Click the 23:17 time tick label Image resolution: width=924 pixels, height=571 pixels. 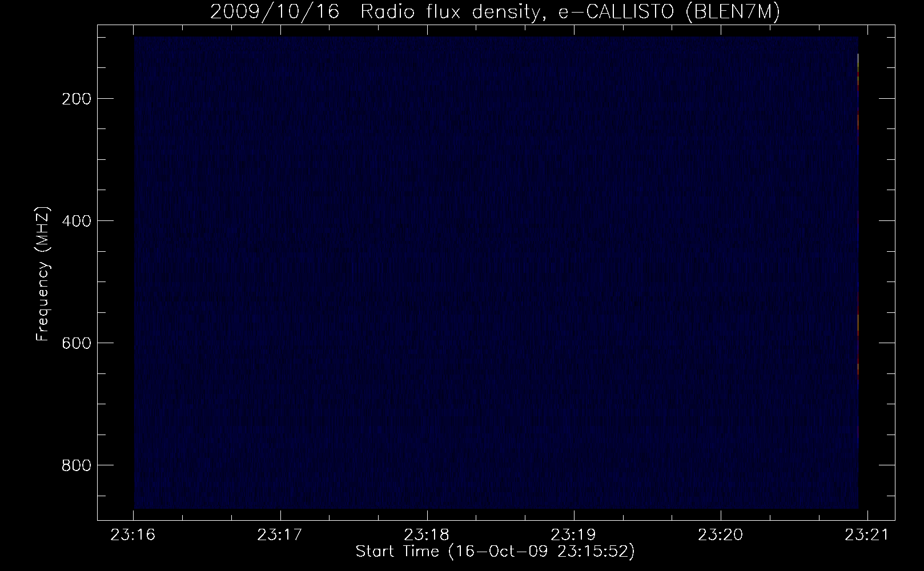click(280, 535)
